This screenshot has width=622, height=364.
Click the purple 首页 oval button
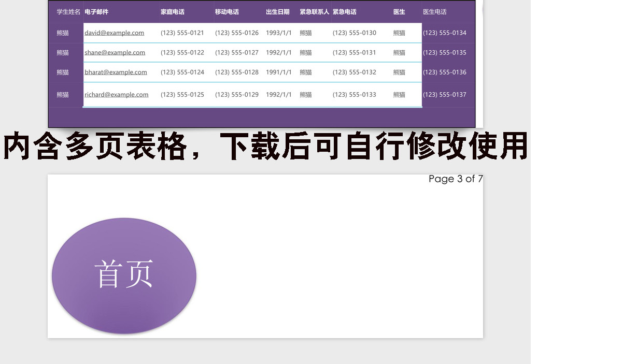coord(124,275)
